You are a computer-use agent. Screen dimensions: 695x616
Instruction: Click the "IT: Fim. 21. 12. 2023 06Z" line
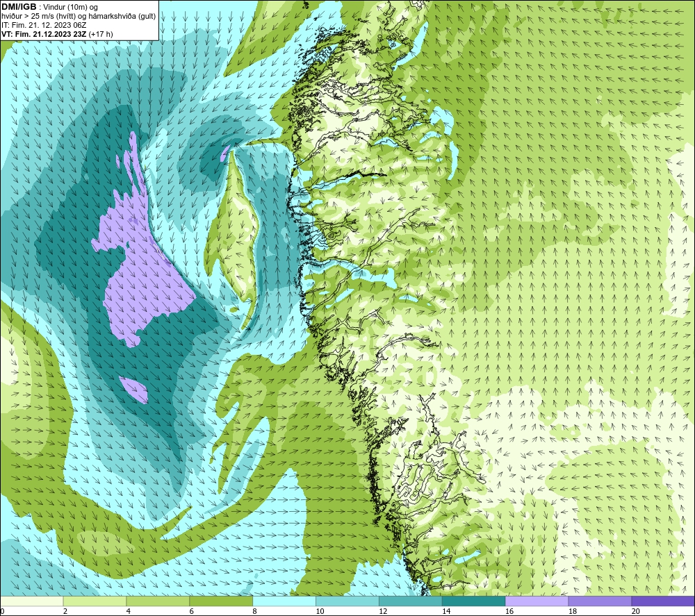(x=44, y=25)
